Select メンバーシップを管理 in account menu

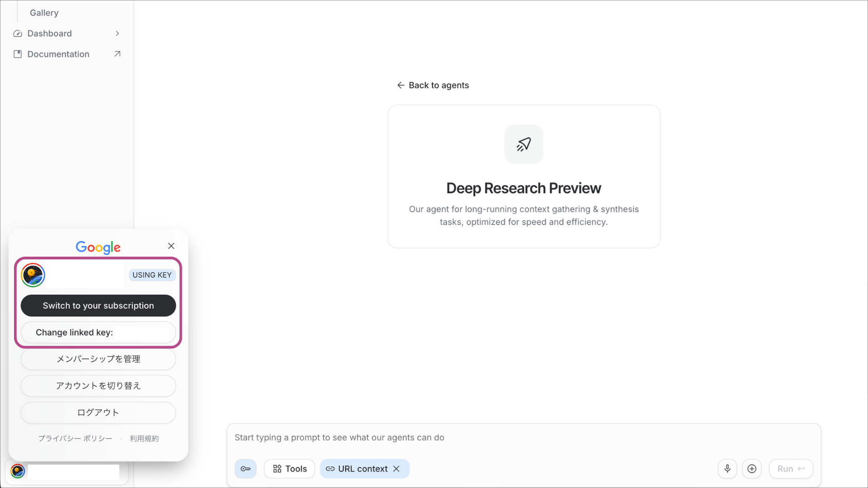98,359
